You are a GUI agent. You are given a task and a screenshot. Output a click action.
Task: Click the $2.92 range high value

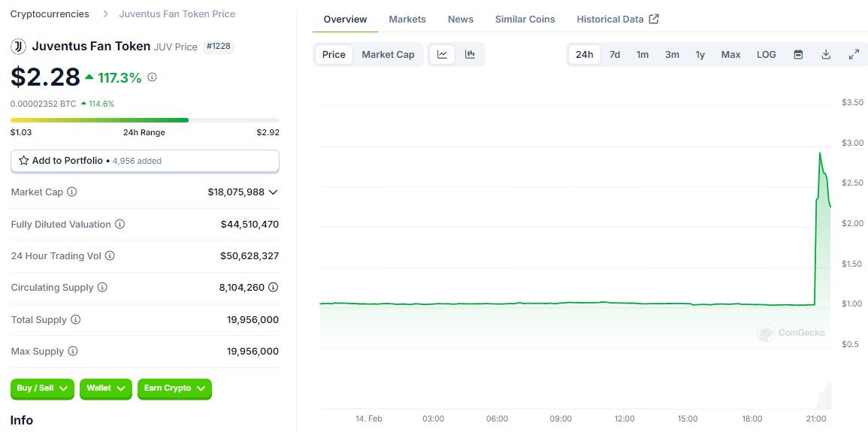click(268, 132)
